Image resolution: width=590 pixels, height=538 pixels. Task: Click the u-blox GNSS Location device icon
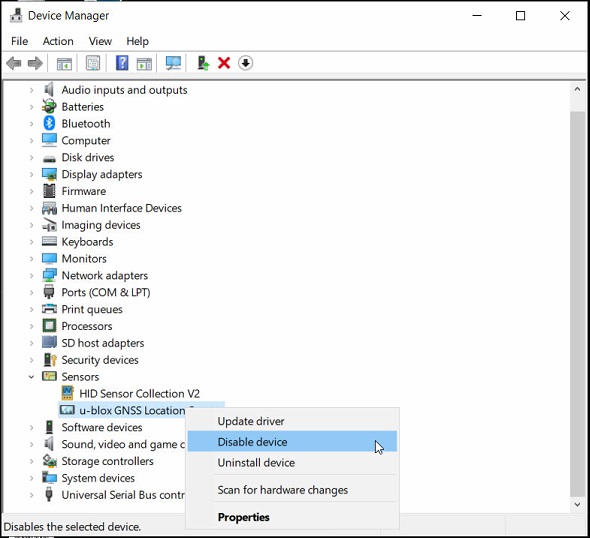click(x=67, y=410)
